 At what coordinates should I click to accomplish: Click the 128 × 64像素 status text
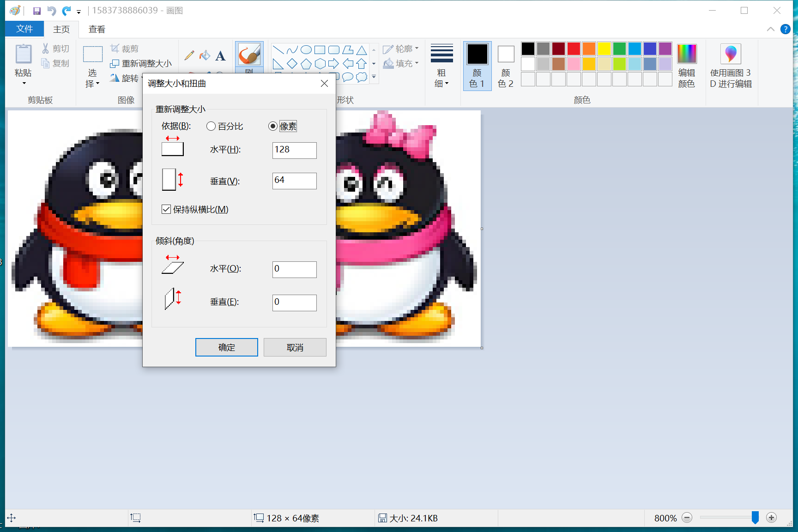pos(293,518)
